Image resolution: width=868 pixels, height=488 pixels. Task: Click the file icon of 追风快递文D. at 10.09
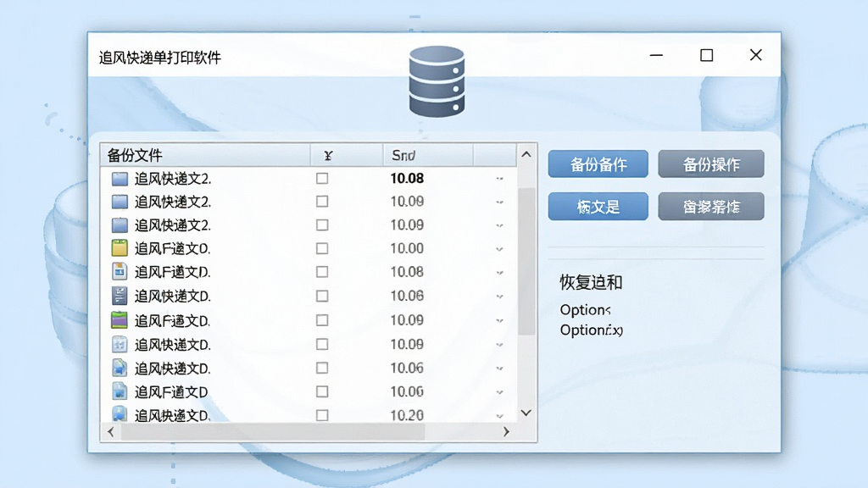(120, 344)
